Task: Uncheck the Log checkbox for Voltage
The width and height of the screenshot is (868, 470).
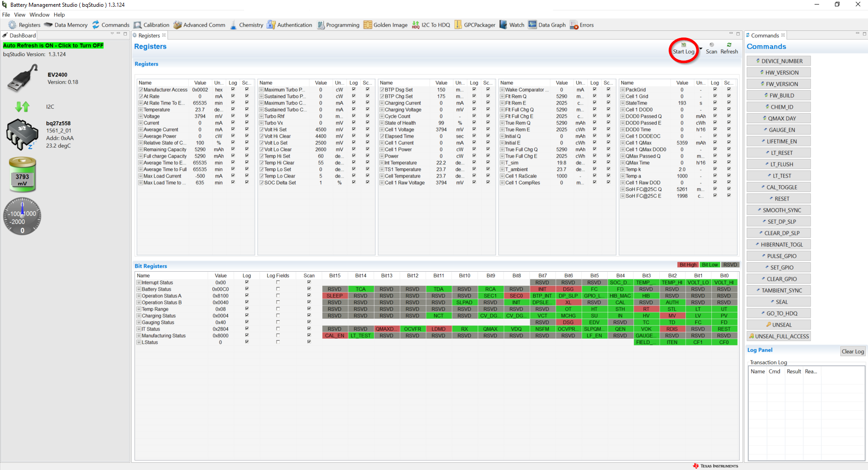Action: [x=233, y=116]
